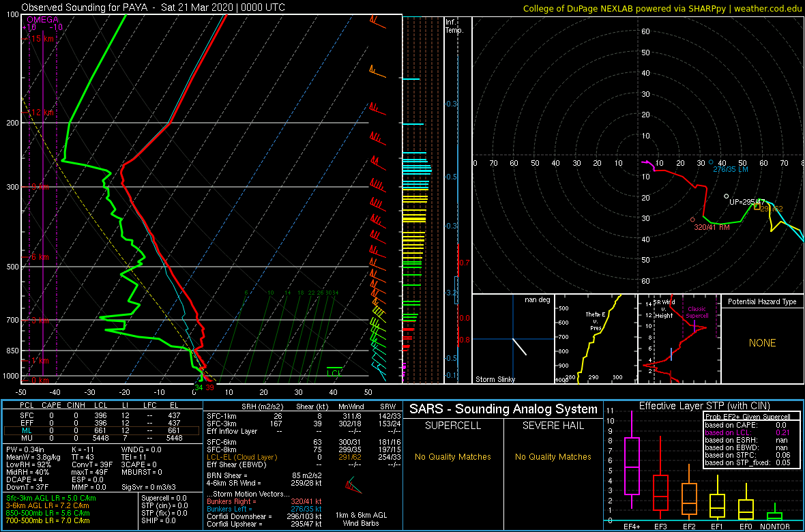
Task: Click the based on STPC: 0.06 line
Action: coord(748,456)
